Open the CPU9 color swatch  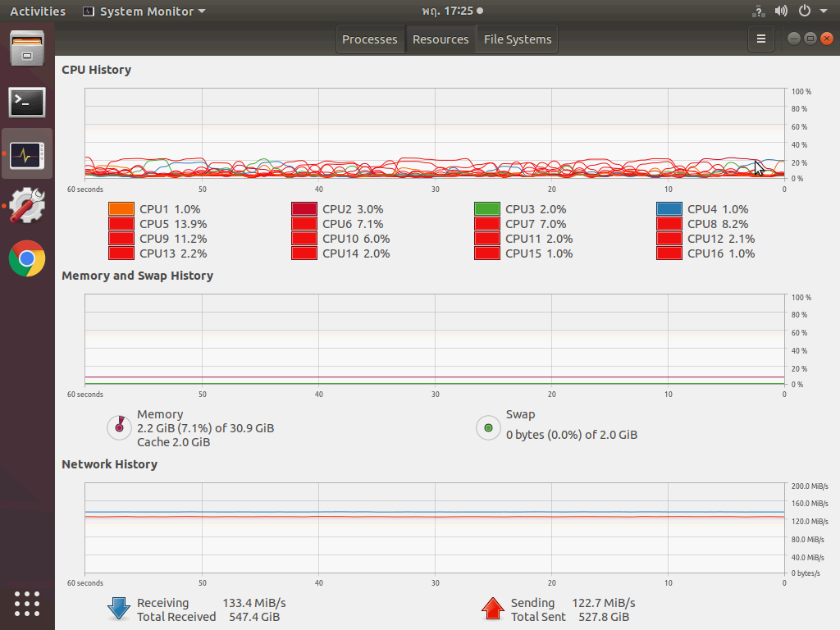click(x=121, y=239)
